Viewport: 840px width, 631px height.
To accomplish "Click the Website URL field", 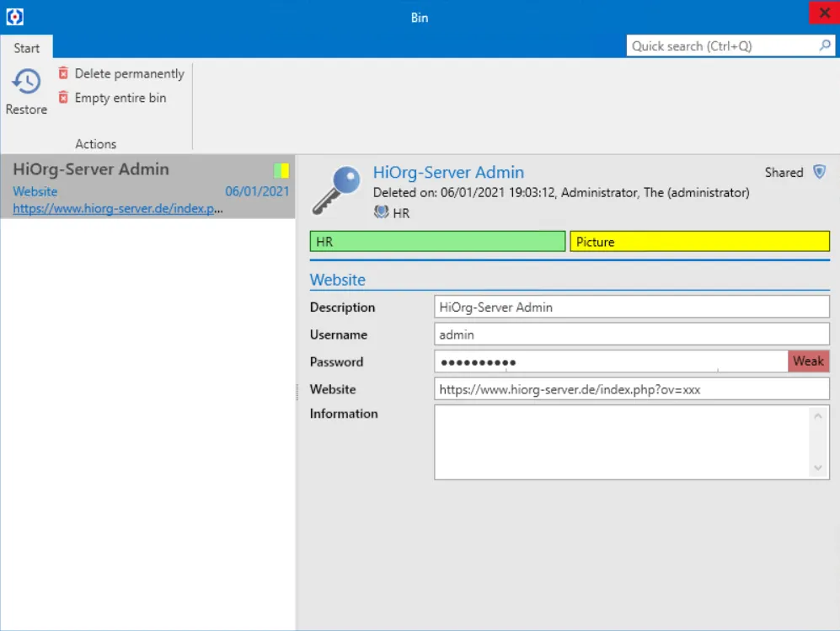I will (632, 389).
